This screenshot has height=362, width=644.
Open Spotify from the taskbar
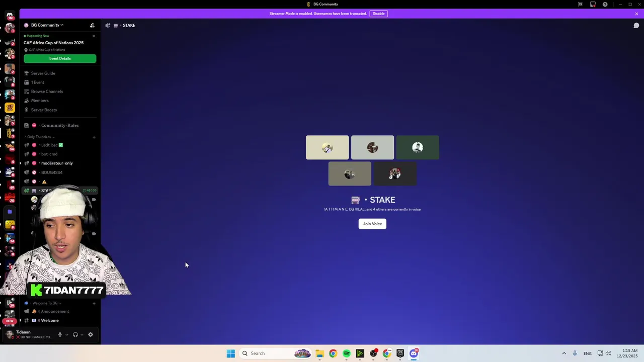click(347, 353)
